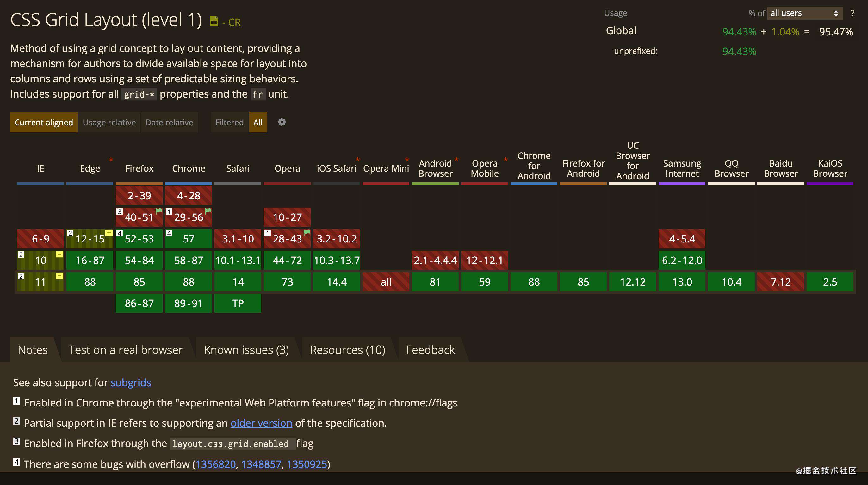Open bug 1356820 link
This screenshot has width=868, height=485.
pyautogui.click(x=215, y=464)
